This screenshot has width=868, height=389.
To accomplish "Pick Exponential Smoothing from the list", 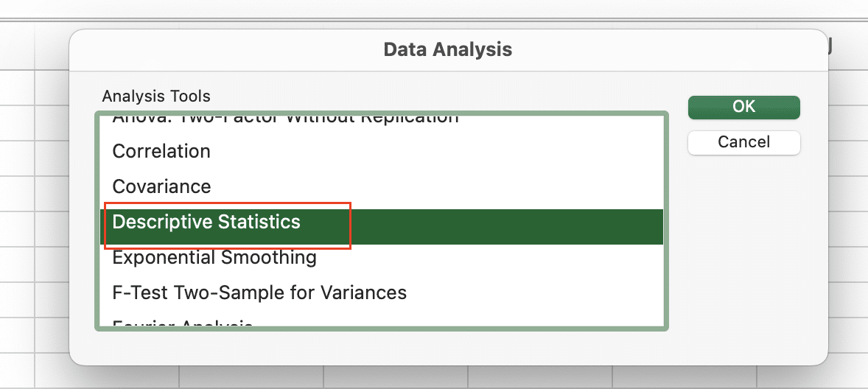I will click(214, 257).
